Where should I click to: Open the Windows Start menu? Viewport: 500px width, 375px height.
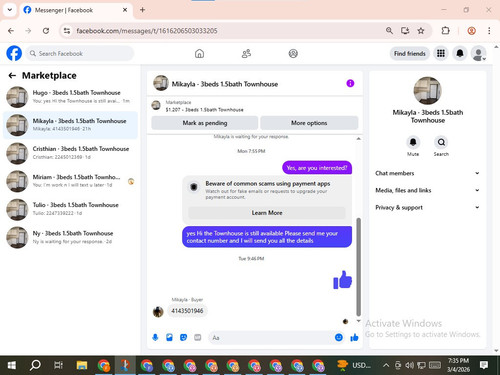(x=11, y=365)
